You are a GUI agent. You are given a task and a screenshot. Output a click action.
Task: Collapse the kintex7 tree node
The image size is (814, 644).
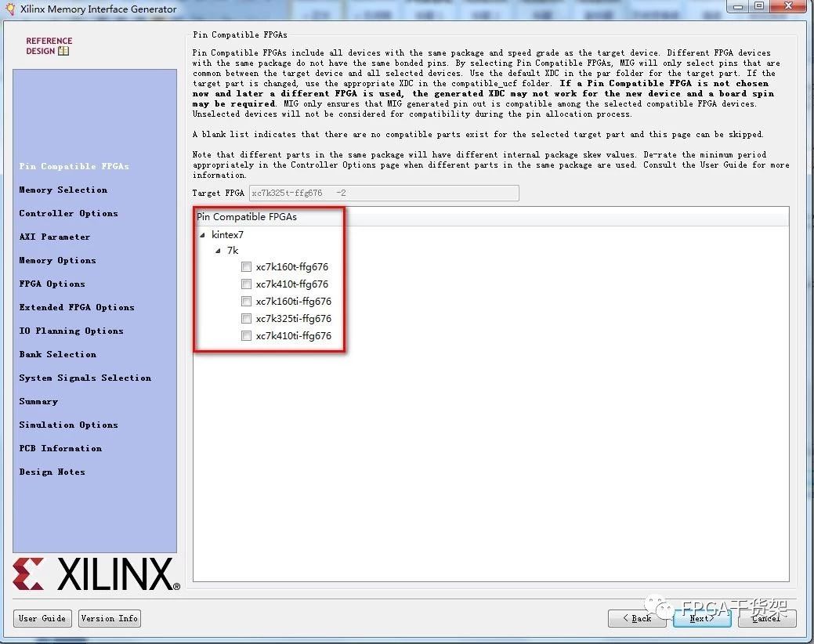coord(202,235)
